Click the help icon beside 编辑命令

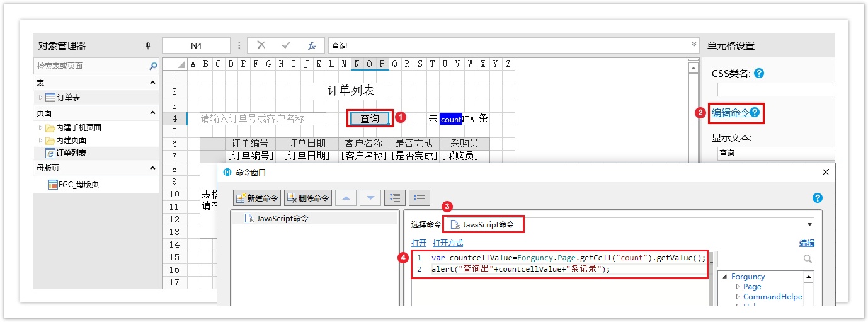(755, 113)
